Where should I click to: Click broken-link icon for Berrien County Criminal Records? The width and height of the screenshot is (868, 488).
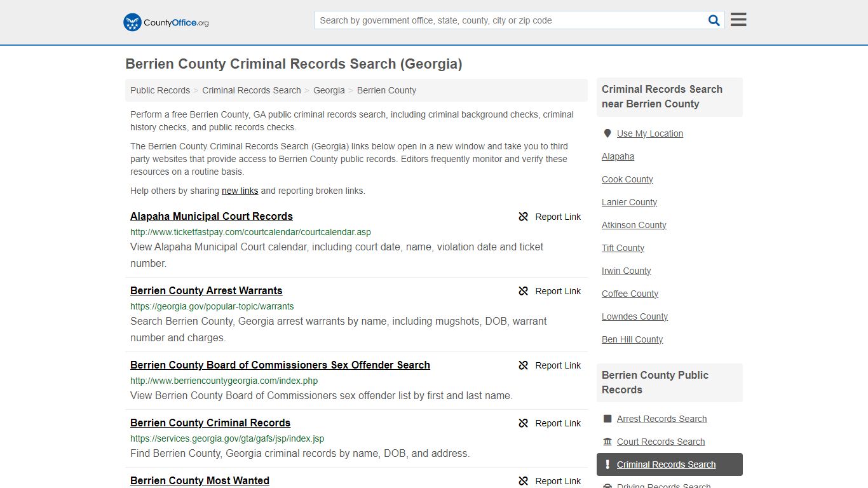[524, 423]
